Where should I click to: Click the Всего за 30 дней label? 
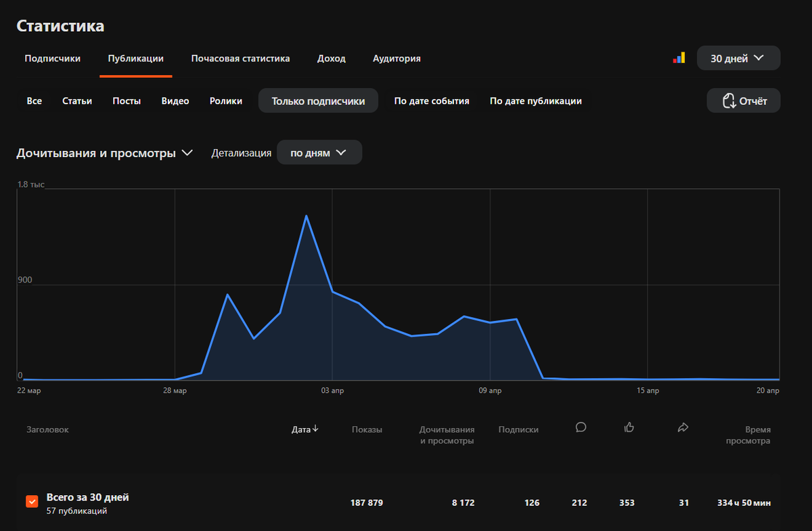point(87,497)
